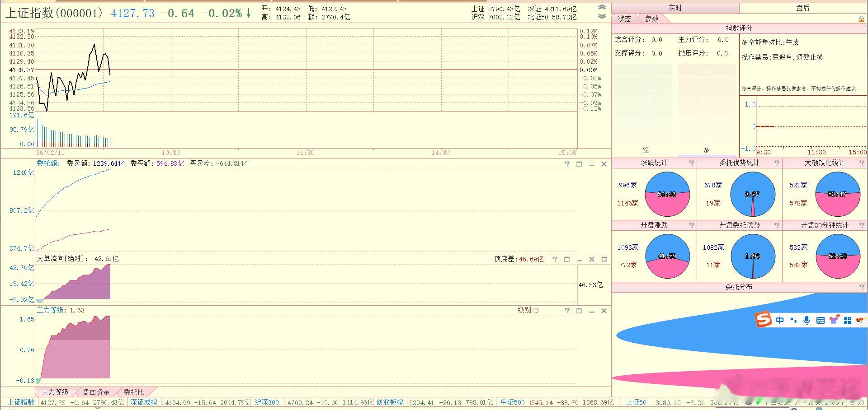Pop out the 大单流向 panel

click(x=604, y=259)
